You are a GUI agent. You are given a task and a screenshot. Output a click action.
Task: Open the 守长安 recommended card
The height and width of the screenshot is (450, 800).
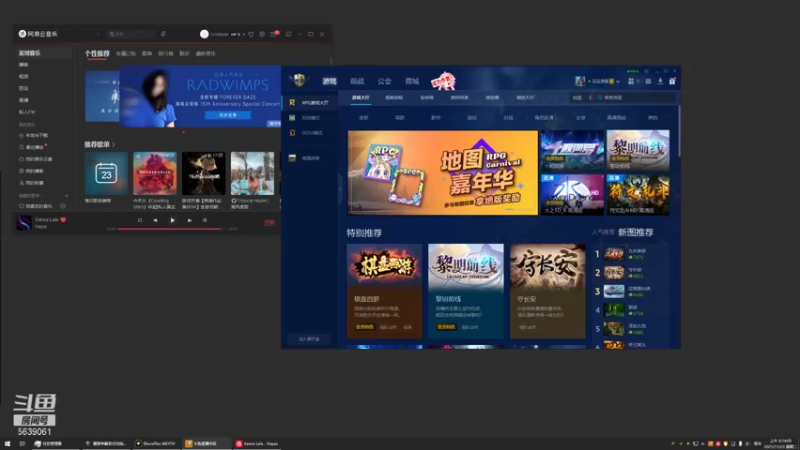coord(547,291)
